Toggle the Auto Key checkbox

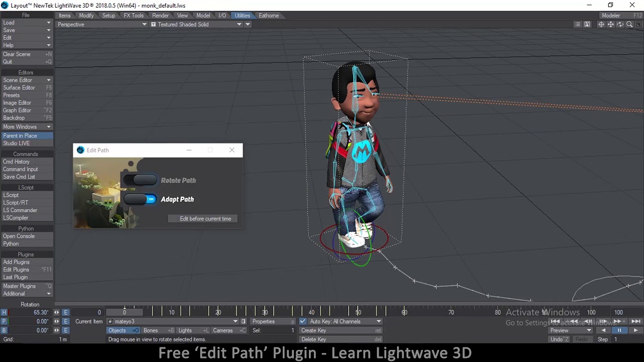pyautogui.click(x=303, y=321)
